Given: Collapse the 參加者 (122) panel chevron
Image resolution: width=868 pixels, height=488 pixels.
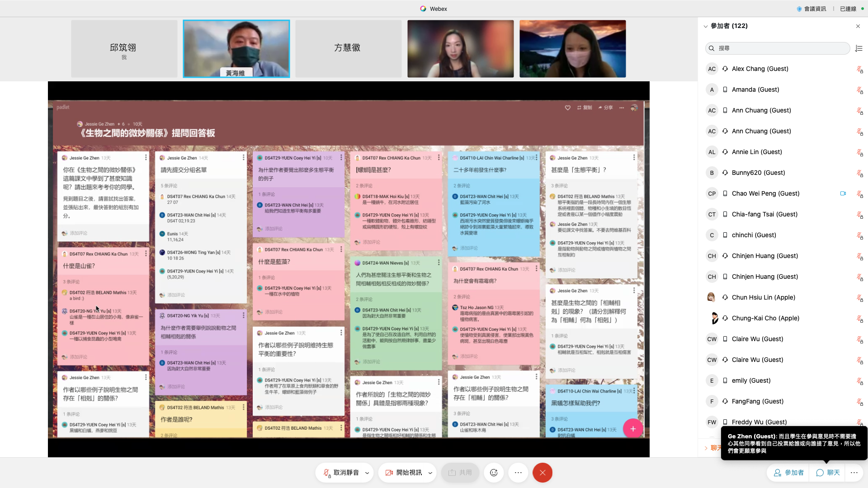Looking at the screenshot, I should [x=705, y=26].
